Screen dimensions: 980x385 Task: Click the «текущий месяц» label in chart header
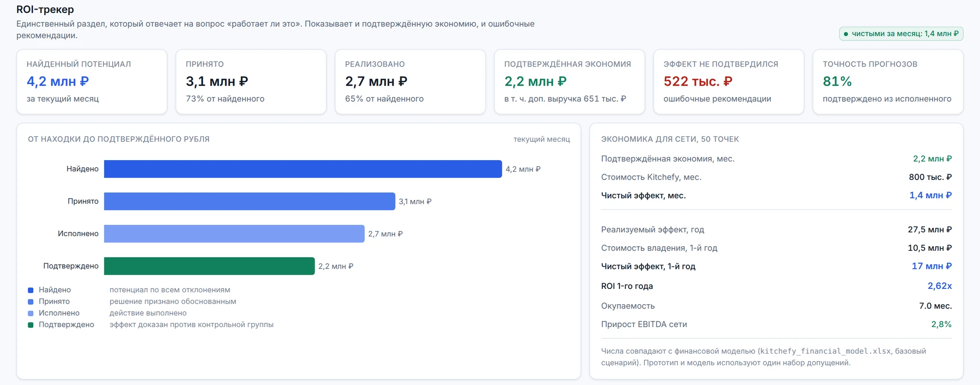[x=541, y=139]
